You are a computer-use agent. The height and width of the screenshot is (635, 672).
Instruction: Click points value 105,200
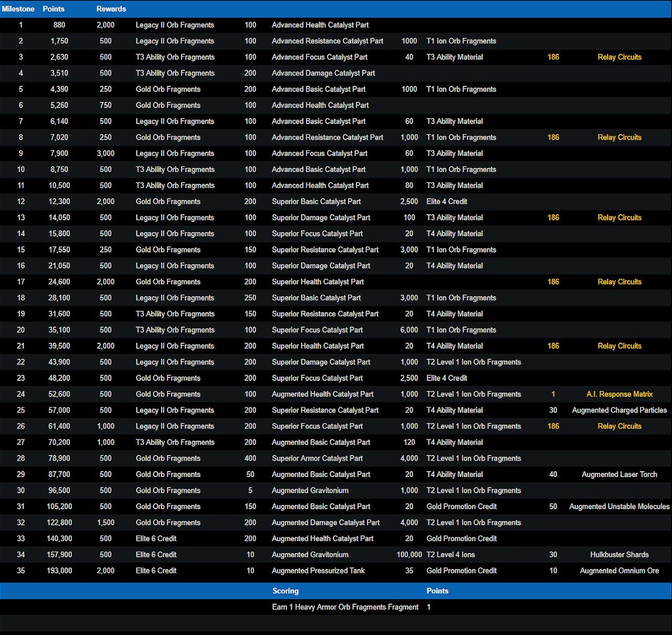59,506
